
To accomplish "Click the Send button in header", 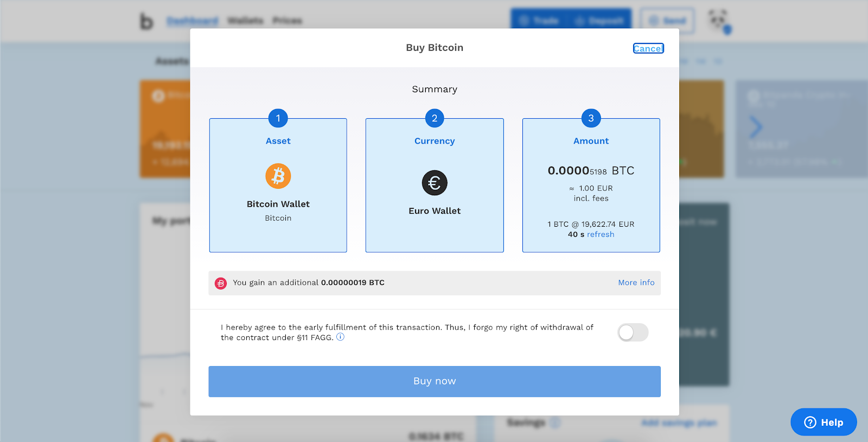I will click(667, 21).
